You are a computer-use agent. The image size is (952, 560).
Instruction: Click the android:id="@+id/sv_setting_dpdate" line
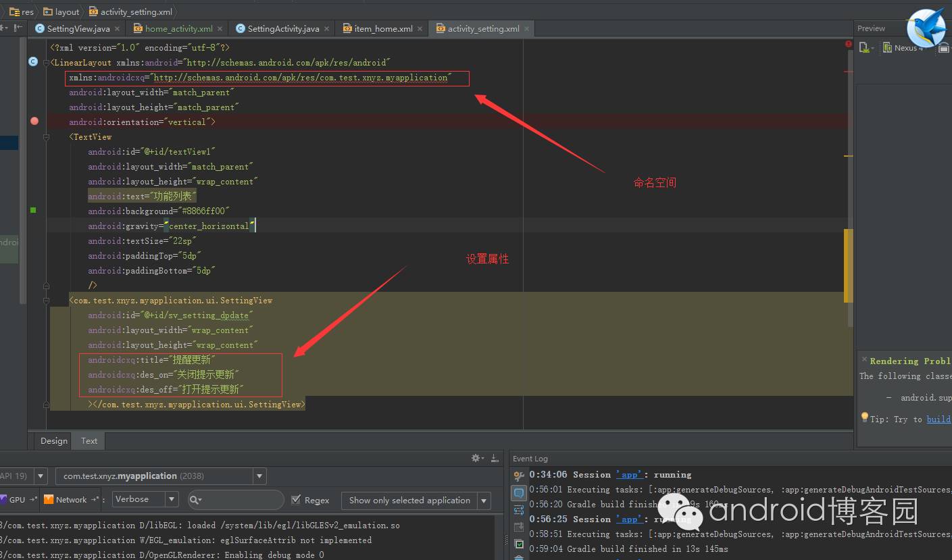pos(170,315)
